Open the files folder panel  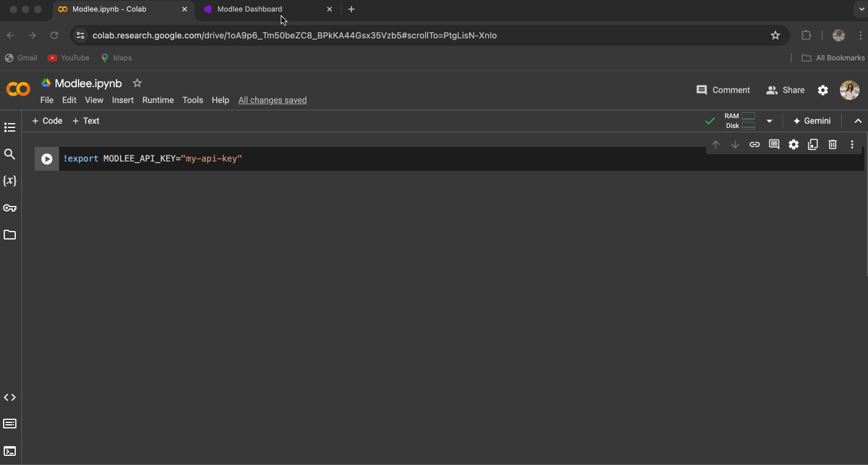click(10, 235)
